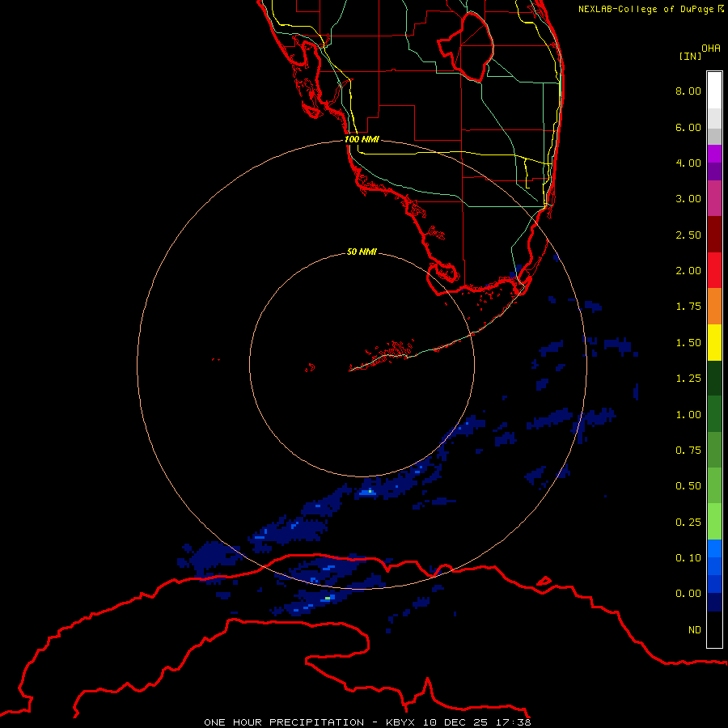Image resolution: width=728 pixels, height=728 pixels.
Task: Click the NEXLAB-College of DuPage watermark
Action: click(651, 9)
